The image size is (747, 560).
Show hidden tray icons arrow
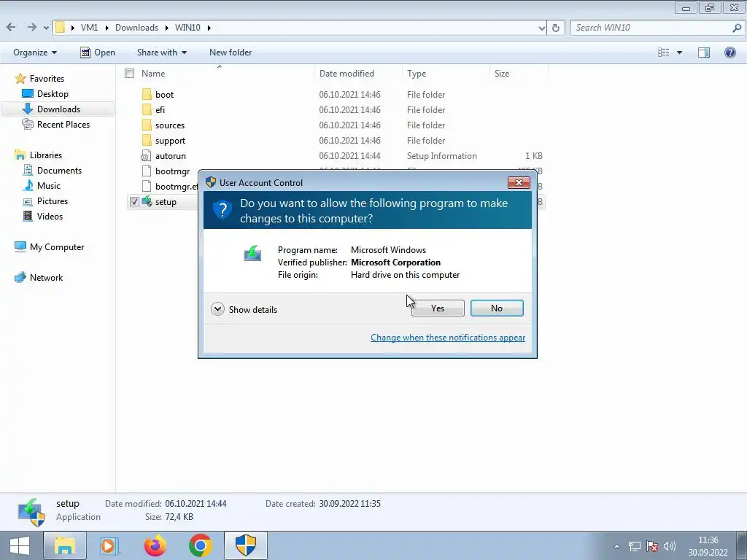pyautogui.click(x=616, y=546)
